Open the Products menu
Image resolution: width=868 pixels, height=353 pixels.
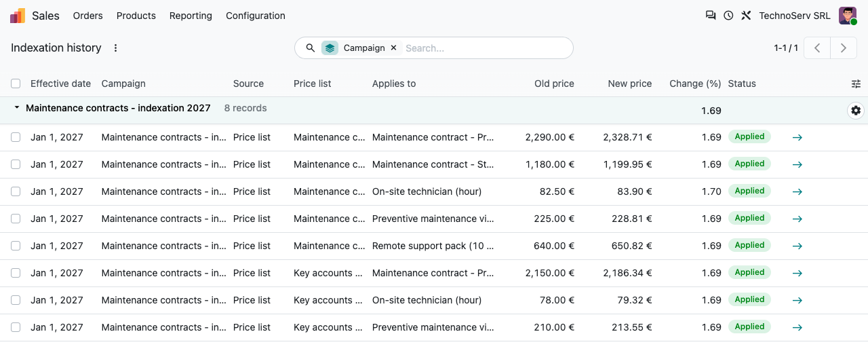[136, 16]
